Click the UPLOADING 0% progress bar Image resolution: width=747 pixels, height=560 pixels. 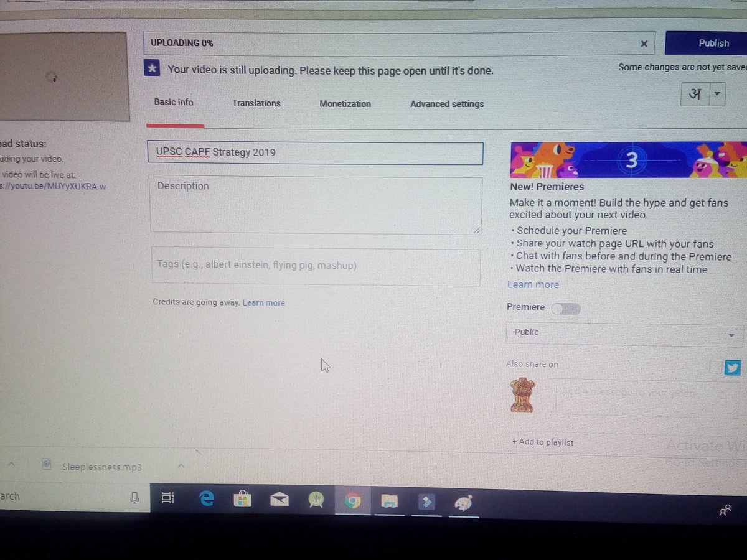398,44
